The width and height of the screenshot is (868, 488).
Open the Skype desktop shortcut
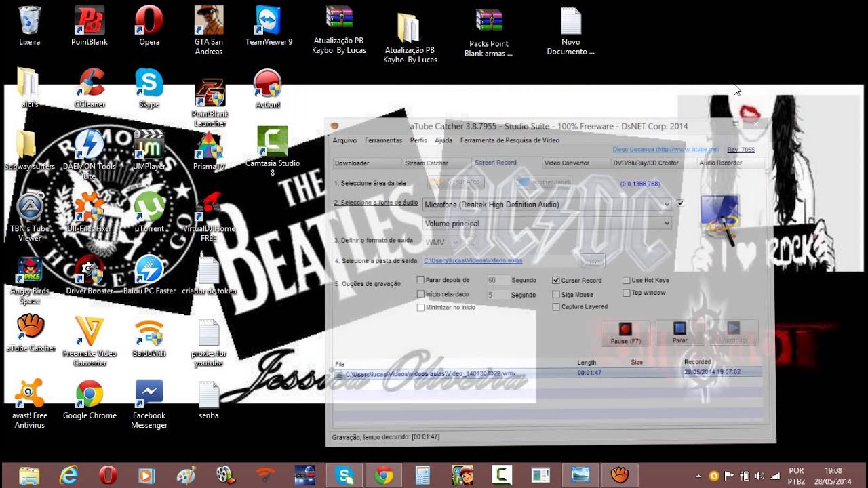(149, 88)
